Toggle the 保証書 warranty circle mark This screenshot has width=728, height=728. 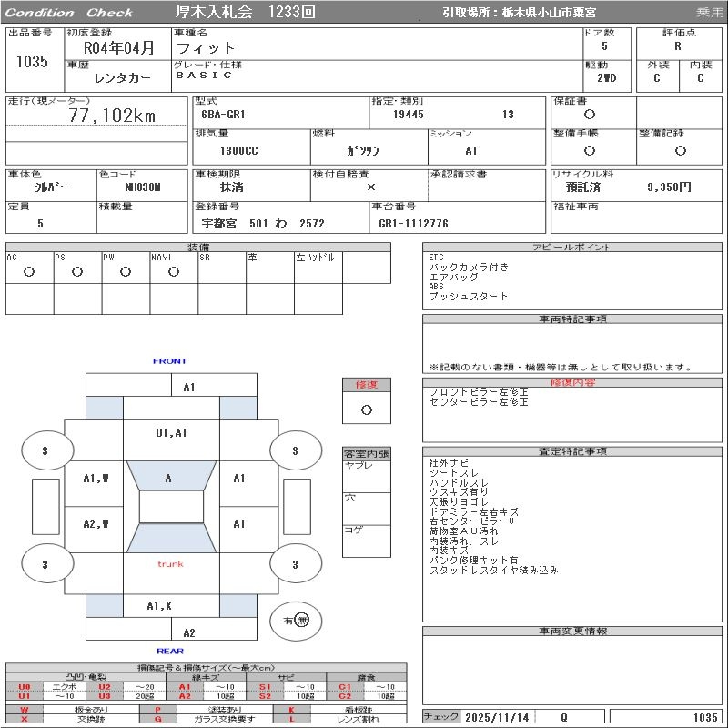(590, 115)
